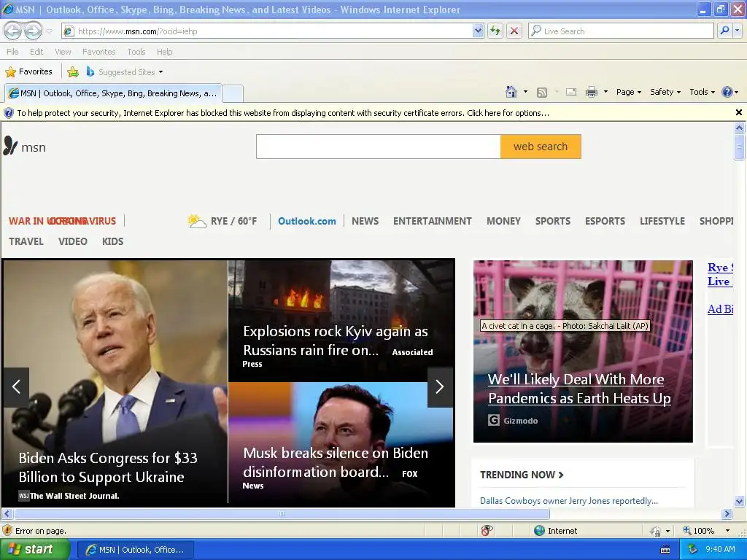Open the Outlook.com link

307,221
